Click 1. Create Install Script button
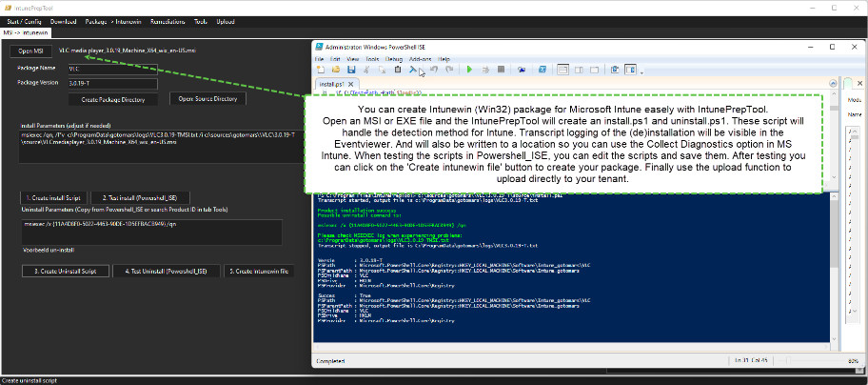Image resolution: width=868 pixels, height=385 pixels. tap(53, 198)
